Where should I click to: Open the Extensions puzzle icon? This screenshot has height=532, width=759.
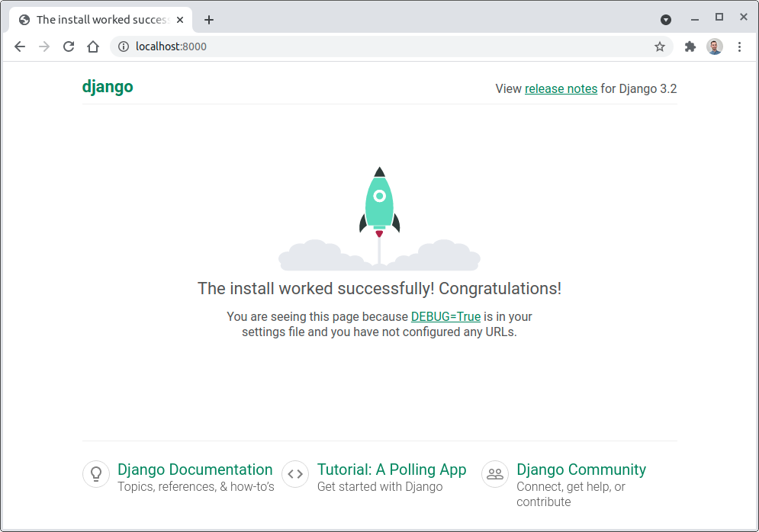pos(690,46)
